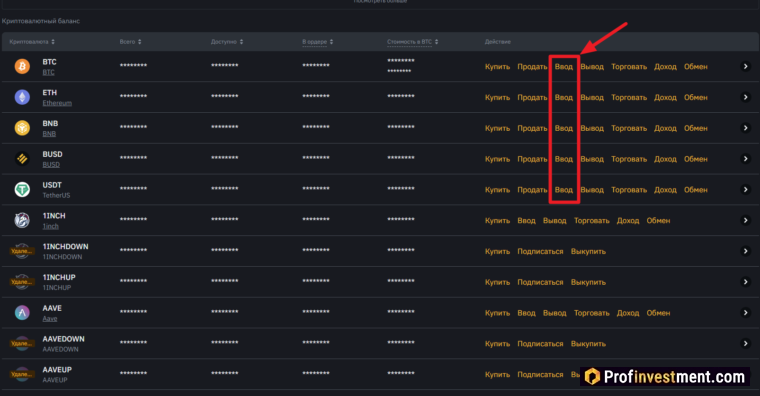Click Торговать in the AAVE row
Screen dimensions: 760x396
click(591, 313)
